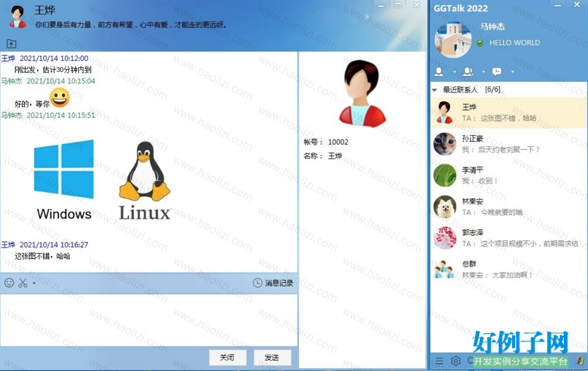
Task: Click 林秦安's dog avatar
Action: (445, 207)
